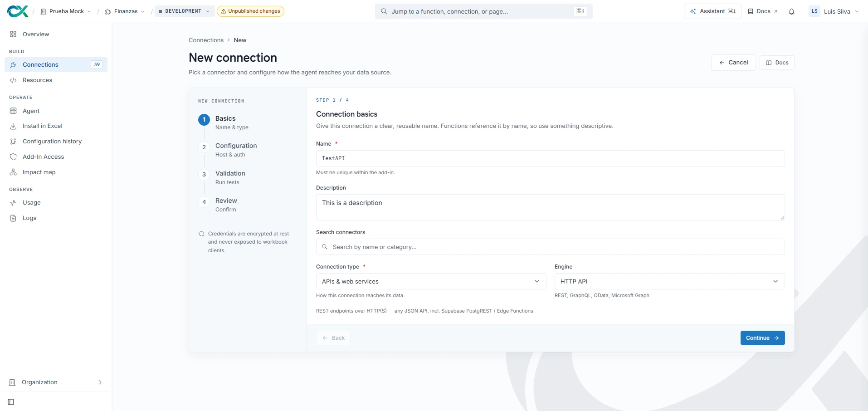This screenshot has height=411, width=868.
Task: Open Resources in the sidebar
Action: coord(56,80)
